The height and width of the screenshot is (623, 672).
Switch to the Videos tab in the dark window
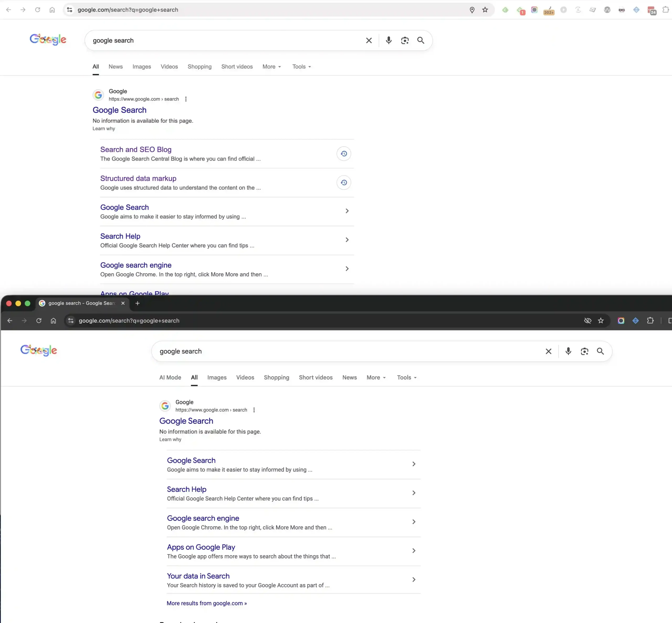pyautogui.click(x=245, y=377)
